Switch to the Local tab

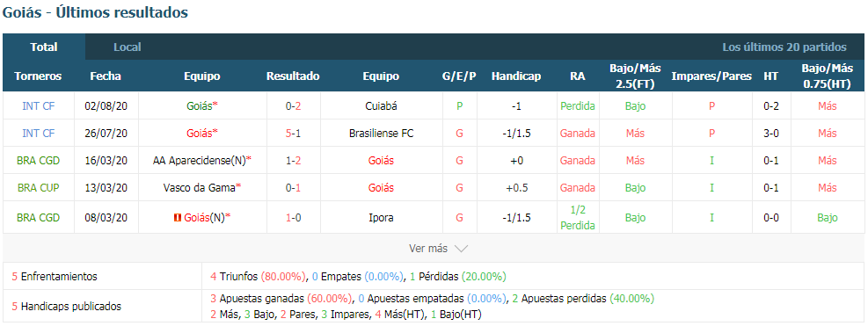[128, 47]
